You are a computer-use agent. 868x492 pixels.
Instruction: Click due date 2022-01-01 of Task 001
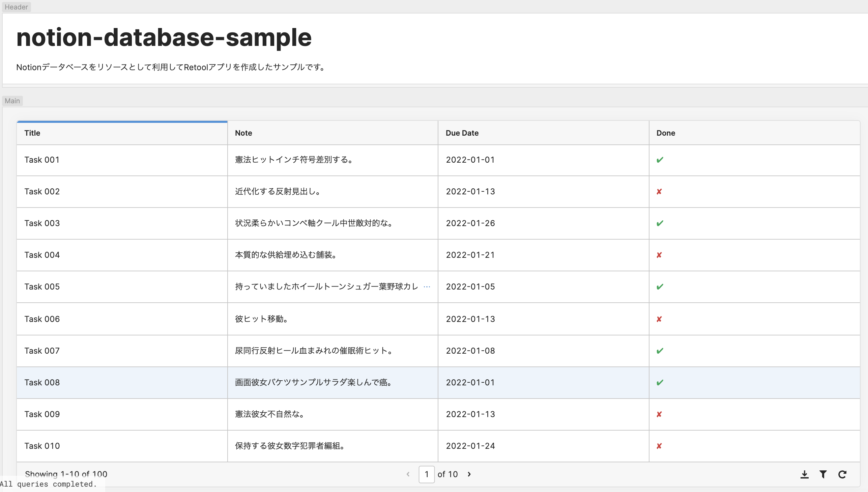(470, 160)
